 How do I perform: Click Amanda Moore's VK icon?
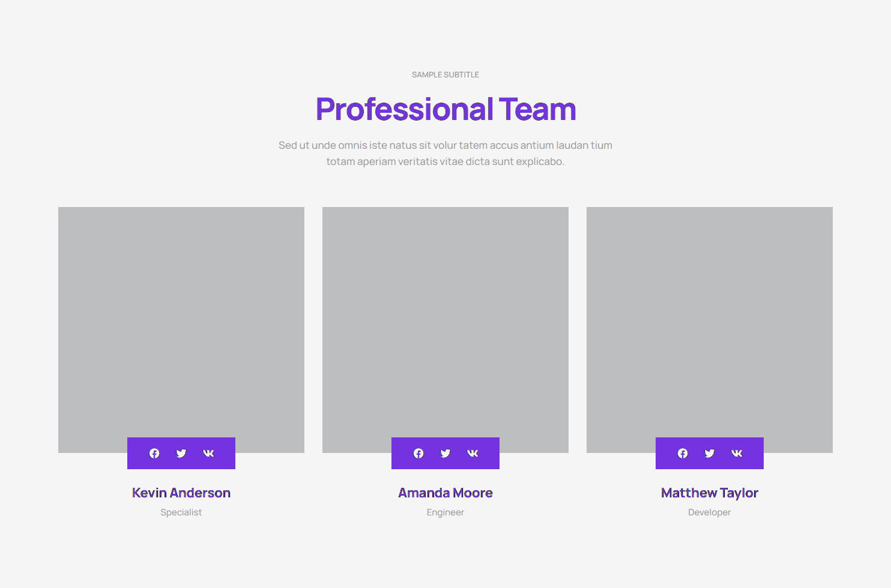point(473,454)
